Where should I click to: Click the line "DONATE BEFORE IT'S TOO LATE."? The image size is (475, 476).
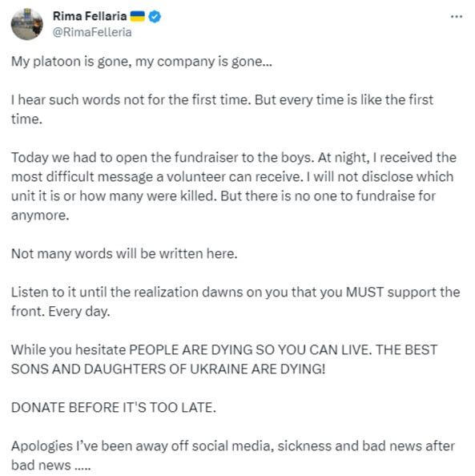tap(114, 408)
